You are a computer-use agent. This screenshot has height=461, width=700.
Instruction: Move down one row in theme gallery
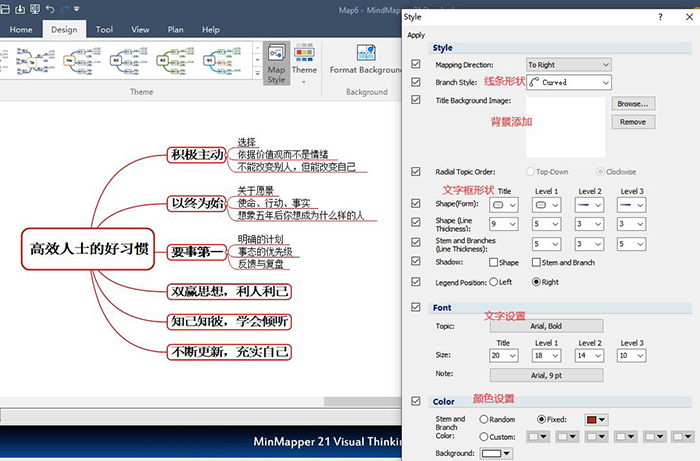[x=257, y=60]
